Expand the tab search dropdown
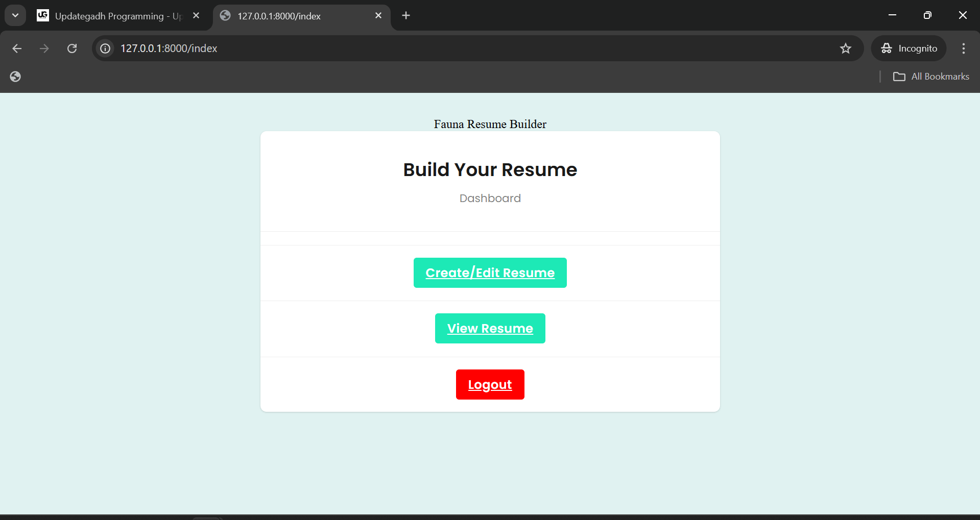This screenshot has height=520, width=980. coord(15,15)
